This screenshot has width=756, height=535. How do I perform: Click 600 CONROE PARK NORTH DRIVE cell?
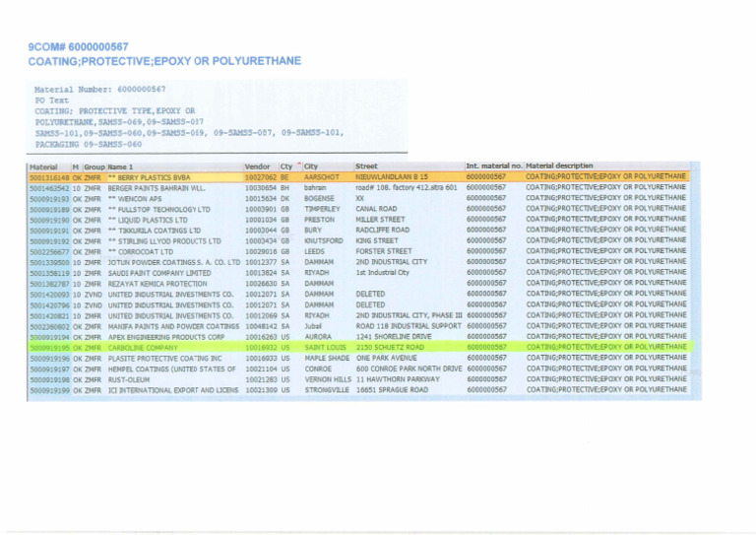[x=409, y=368]
